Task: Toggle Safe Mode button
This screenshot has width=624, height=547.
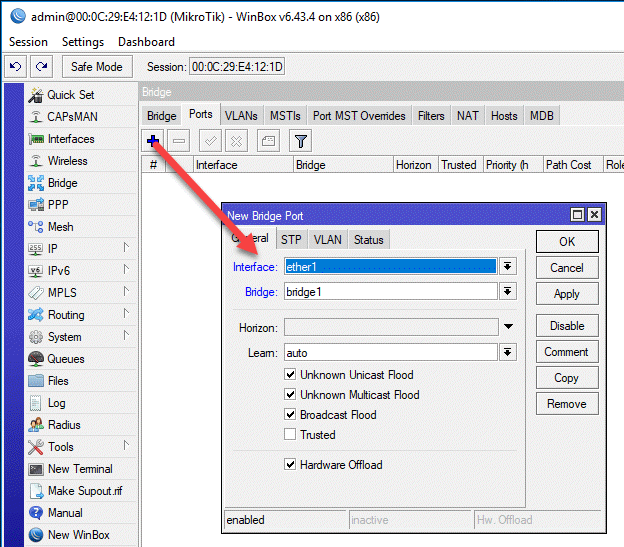Action: [97, 66]
